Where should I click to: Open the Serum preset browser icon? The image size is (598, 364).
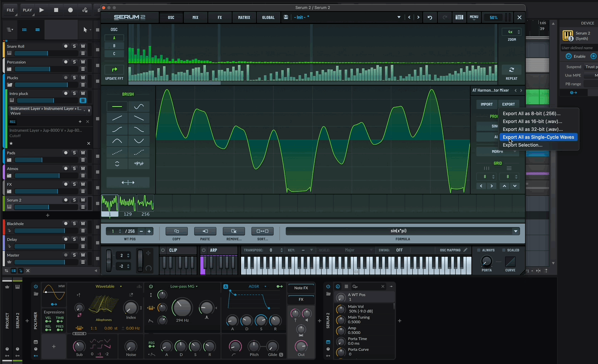click(459, 17)
